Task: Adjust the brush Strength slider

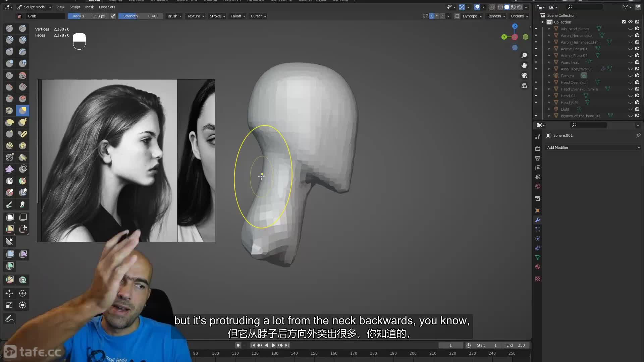Action: pos(141,16)
